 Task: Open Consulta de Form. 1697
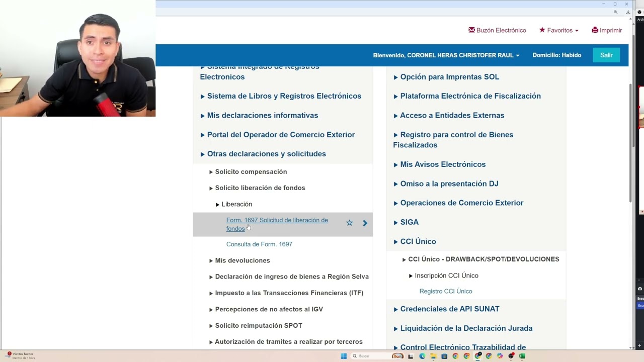(x=259, y=244)
